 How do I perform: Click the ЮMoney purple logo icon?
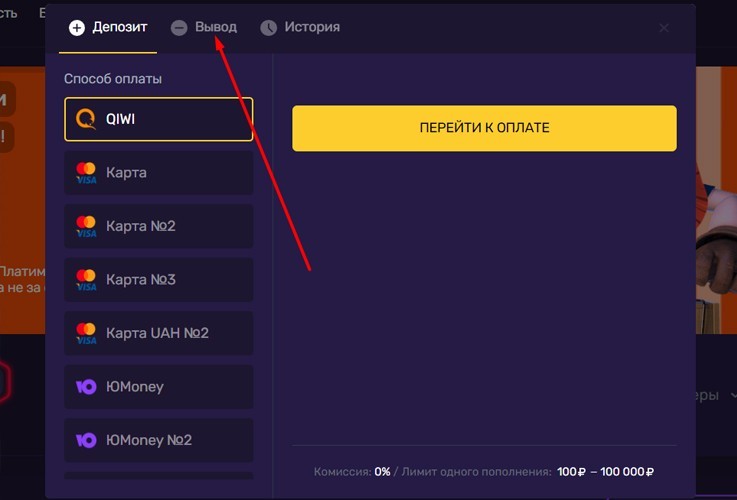point(87,387)
